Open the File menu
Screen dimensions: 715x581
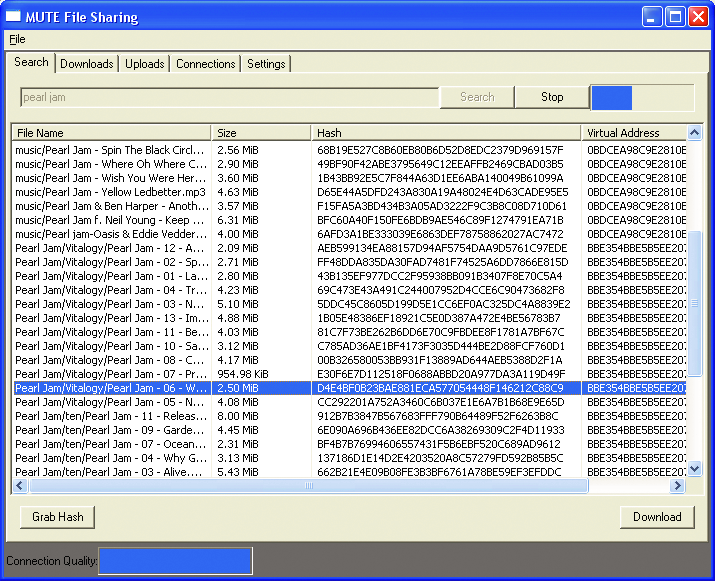point(17,40)
